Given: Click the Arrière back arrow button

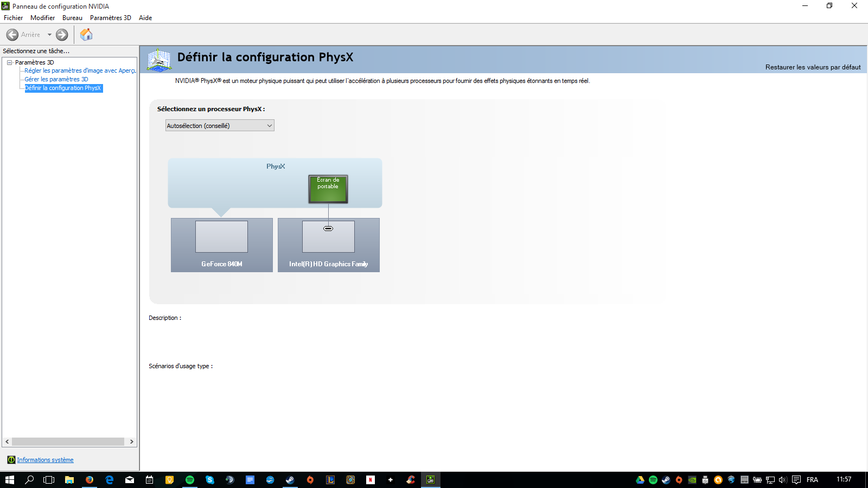Looking at the screenshot, I should [x=12, y=35].
